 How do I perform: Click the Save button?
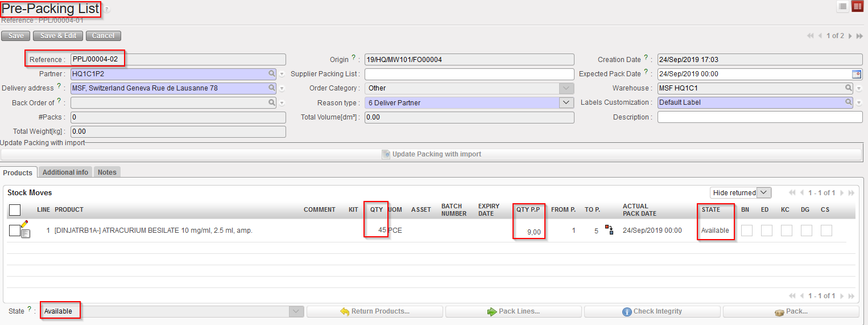click(16, 36)
